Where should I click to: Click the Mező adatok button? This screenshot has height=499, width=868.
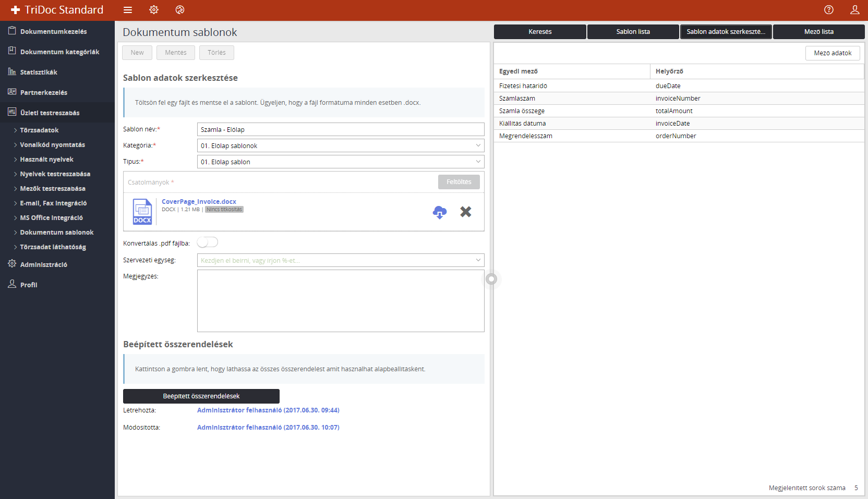[x=833, y=53]
